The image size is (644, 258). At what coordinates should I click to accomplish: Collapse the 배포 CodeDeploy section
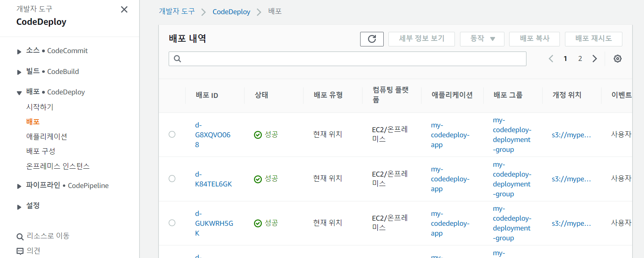point(19,93)
